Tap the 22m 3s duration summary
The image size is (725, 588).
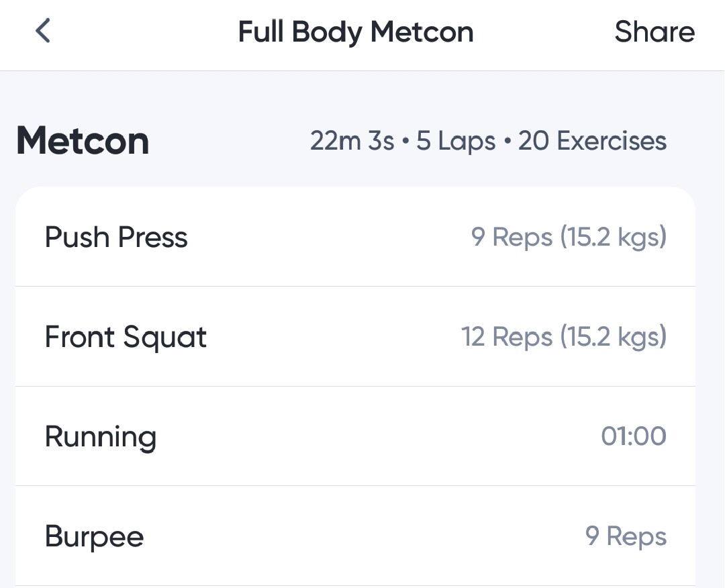pos(352,142)
